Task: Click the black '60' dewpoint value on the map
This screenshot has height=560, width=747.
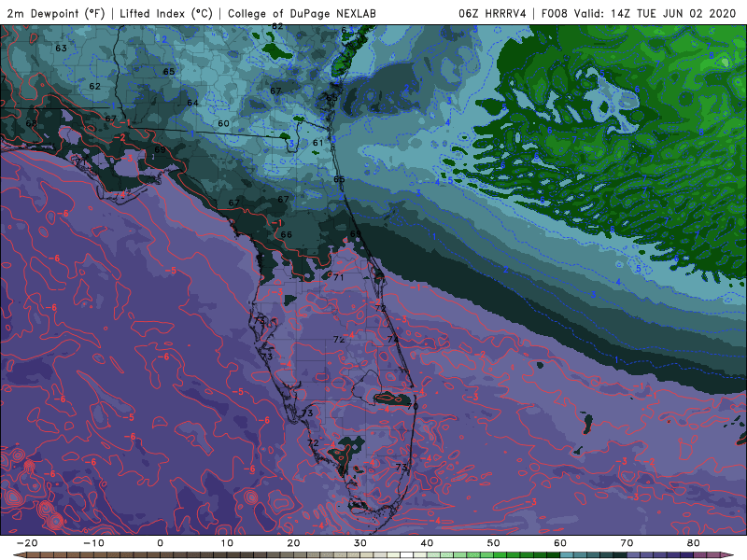Action: (x=223, y=123)
